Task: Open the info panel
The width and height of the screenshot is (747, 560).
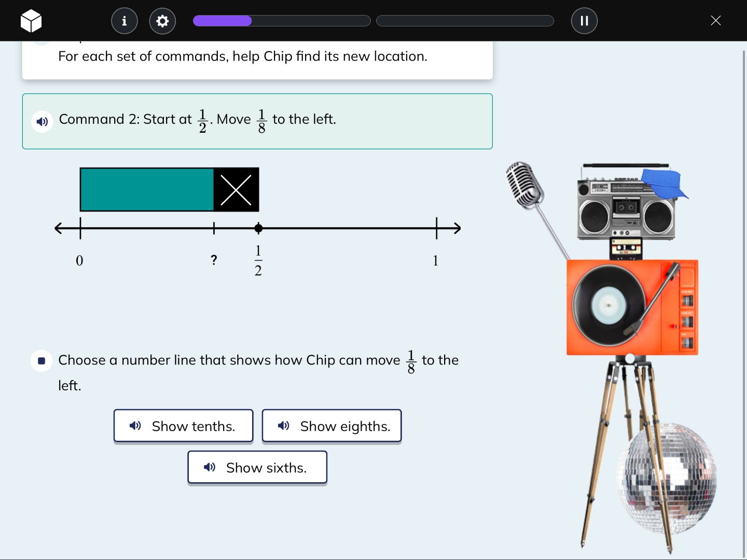Action: pyautogui.click(x=124, y=21)
